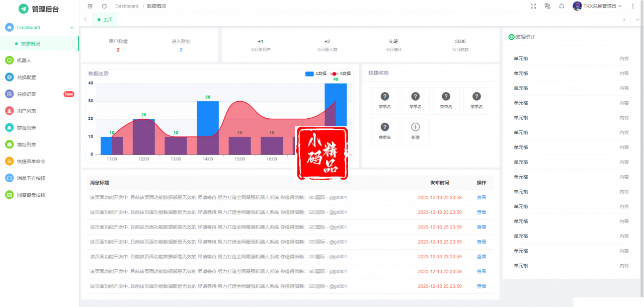The image size is (644, 307).
Task: Click the refresh page icon
Action: tap(104, 6)
